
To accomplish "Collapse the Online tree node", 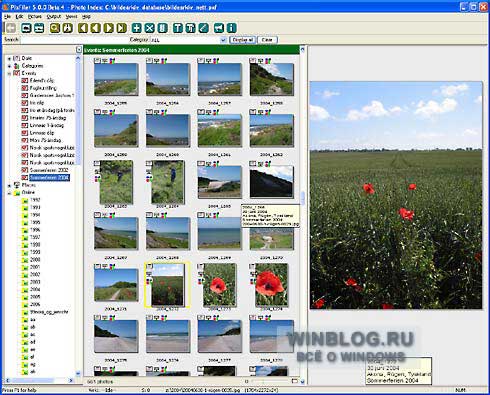I will pos(9,193).
